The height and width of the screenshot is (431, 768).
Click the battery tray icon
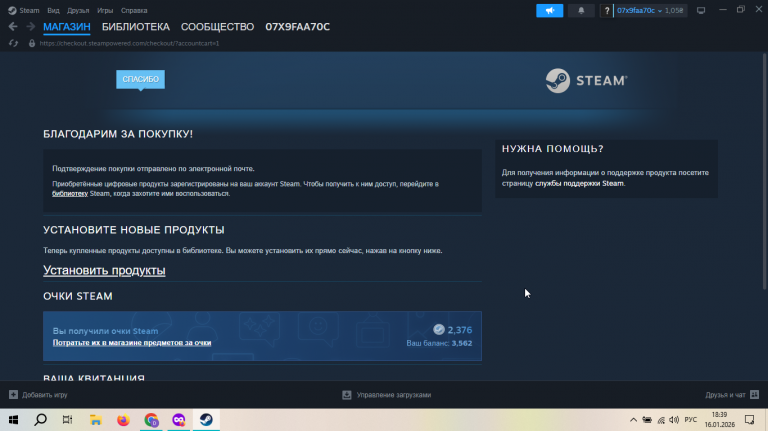647,420
